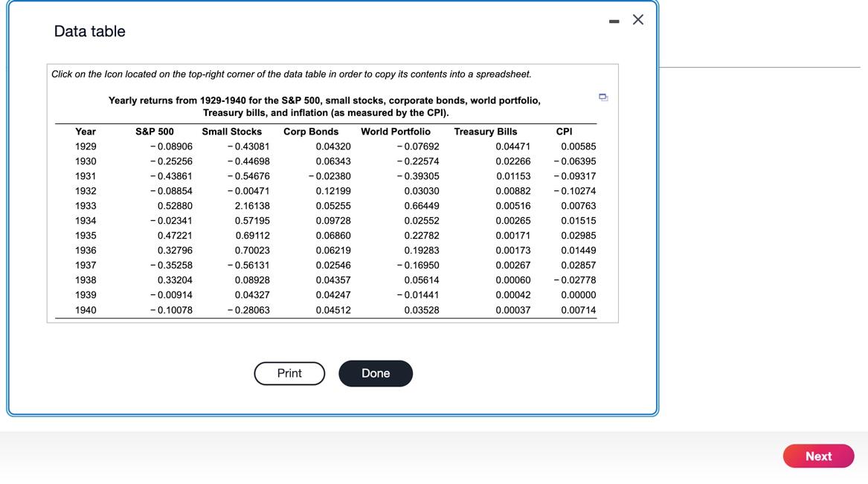Click the Small Stocks column header
868x484 pixels.
point(232,131)
